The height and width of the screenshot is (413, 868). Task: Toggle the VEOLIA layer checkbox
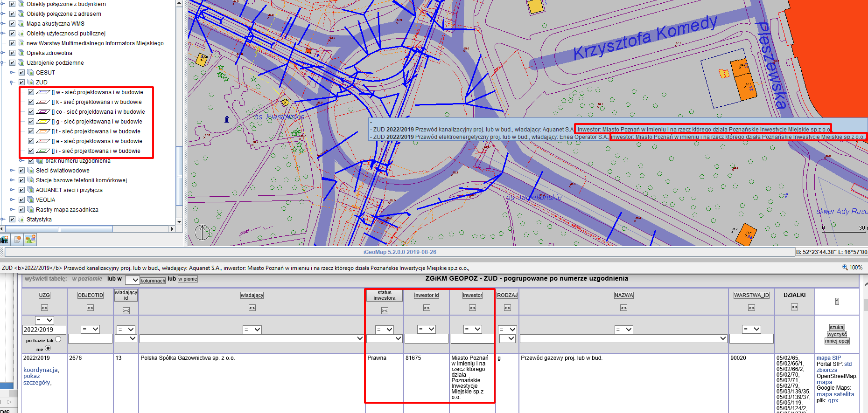pos(22,200)
